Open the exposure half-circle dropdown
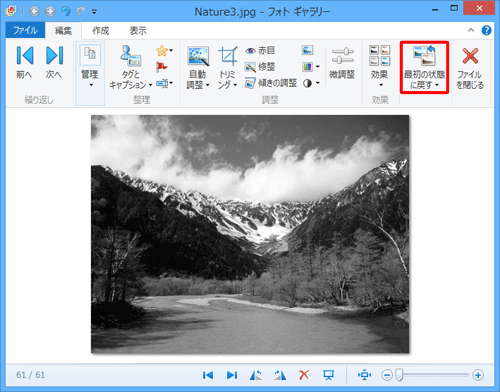500x392 pixels. tap(311, 83)
